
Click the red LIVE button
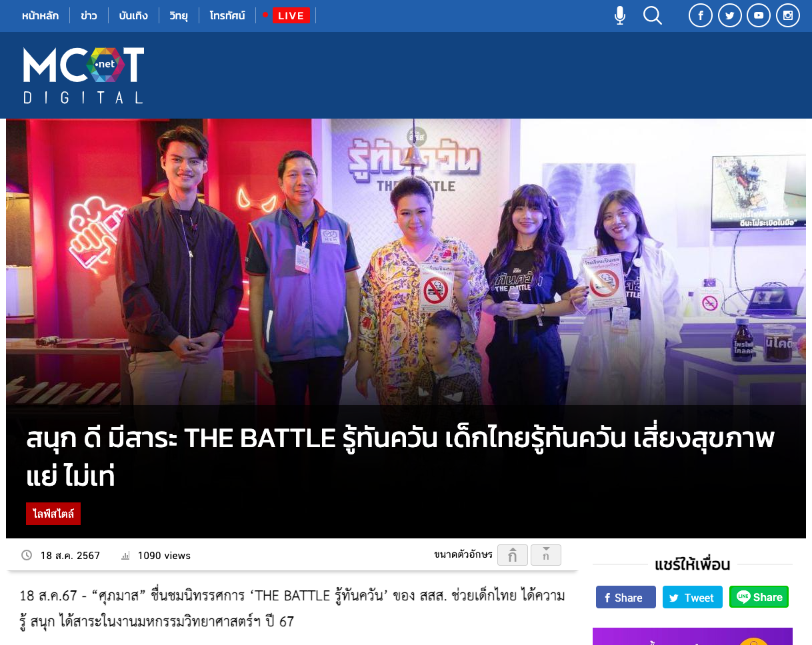291,15
